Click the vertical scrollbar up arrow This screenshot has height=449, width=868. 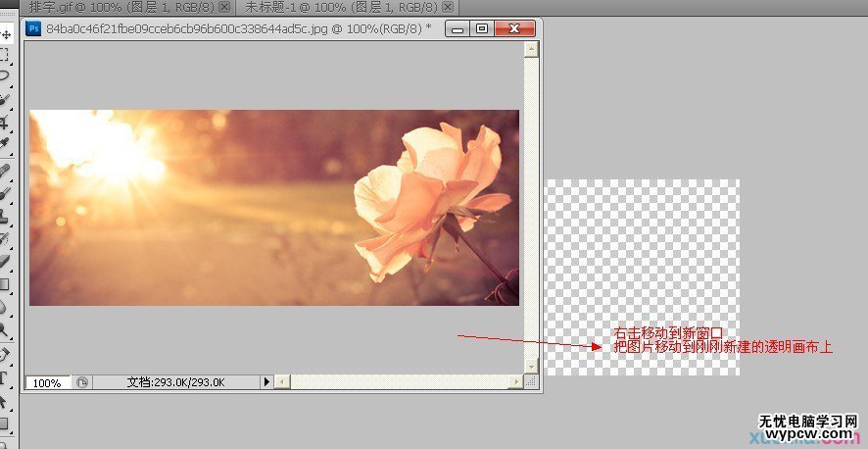tap(531, 50)
